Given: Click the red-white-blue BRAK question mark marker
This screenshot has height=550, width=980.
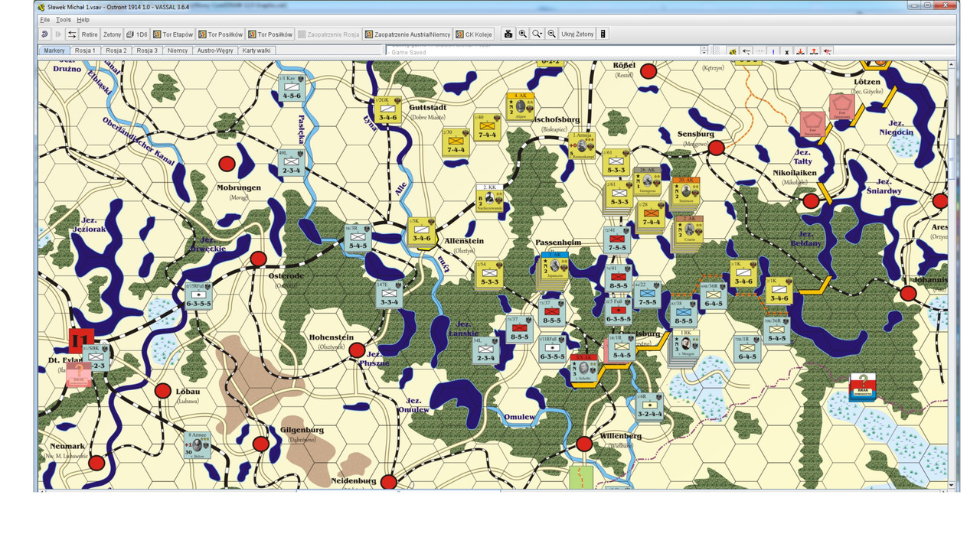Looking at the screenshot, I should click(864, 386).
